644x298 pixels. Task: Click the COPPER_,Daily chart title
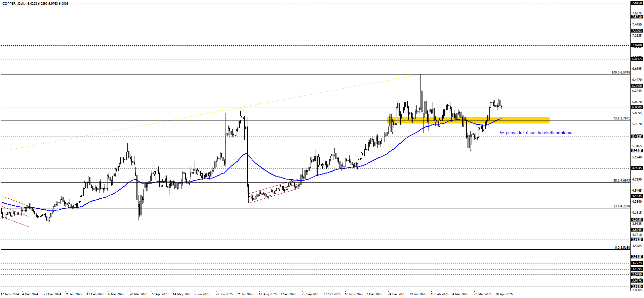pos(13,4)
